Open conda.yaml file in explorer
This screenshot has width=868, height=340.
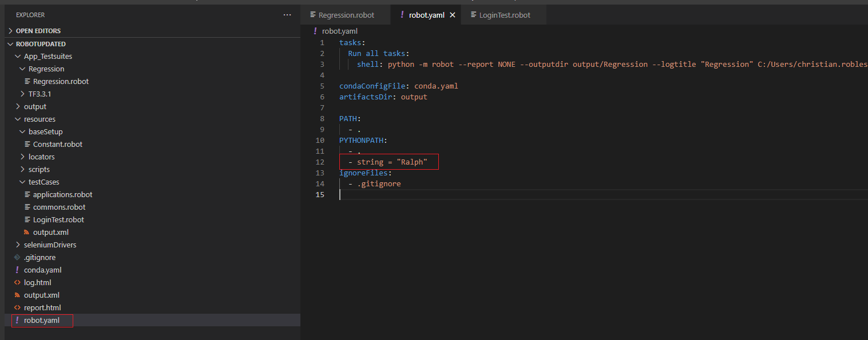point(43,270)
